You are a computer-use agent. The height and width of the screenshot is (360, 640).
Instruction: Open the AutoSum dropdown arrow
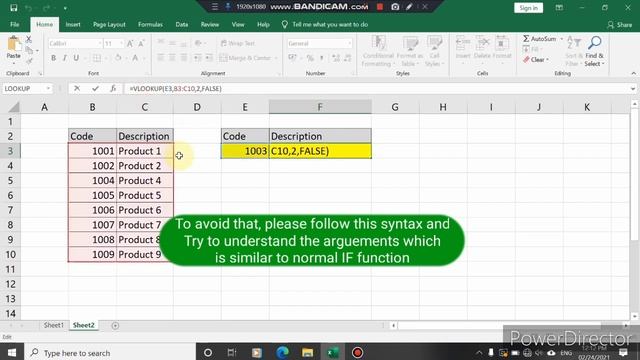tap(562, 39)
